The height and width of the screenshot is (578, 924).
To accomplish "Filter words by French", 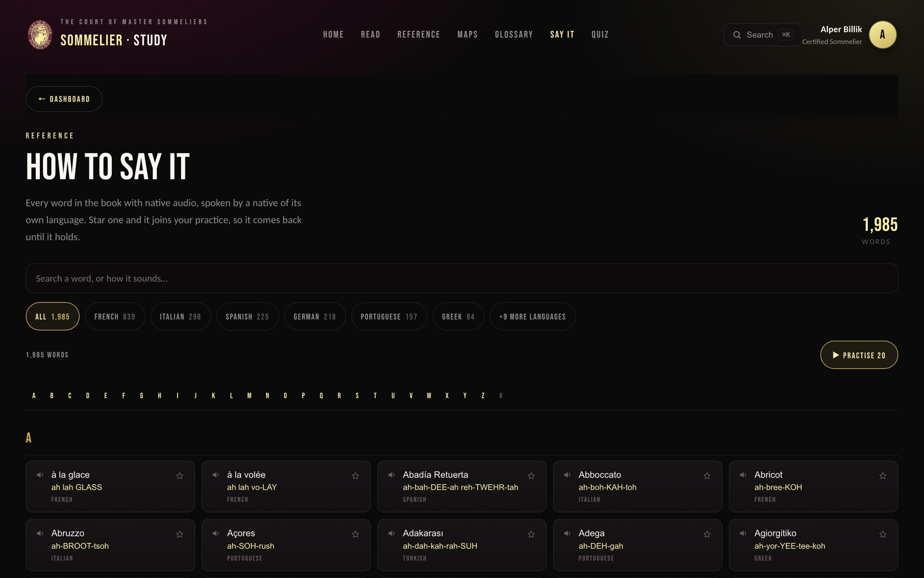I will pos(115,317).
